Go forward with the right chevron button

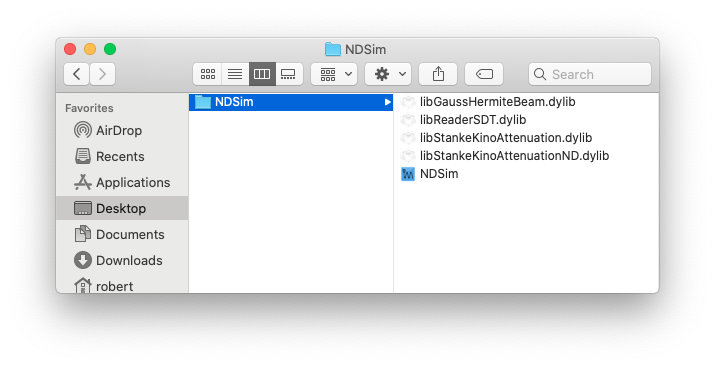102,74
